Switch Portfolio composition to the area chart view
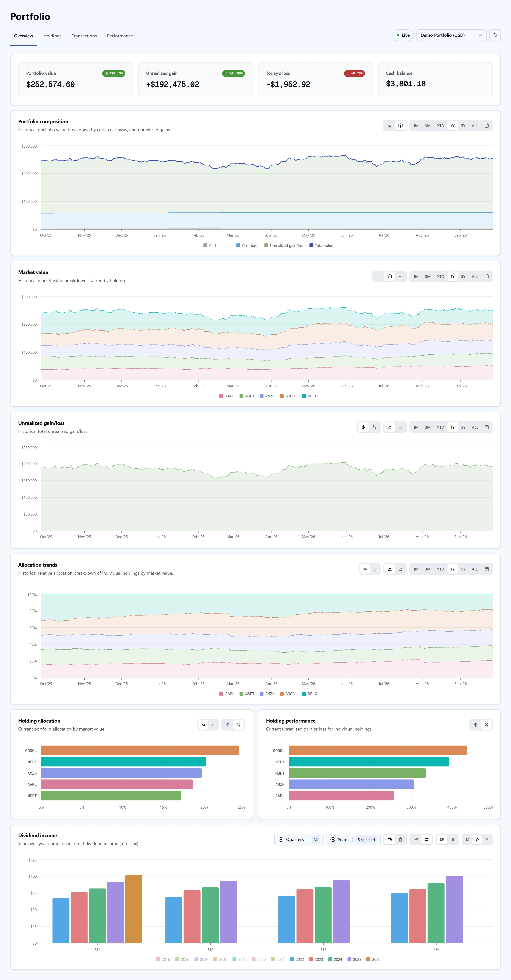The width and height of the screenshot is (511, 980). [x=390, y=126]
